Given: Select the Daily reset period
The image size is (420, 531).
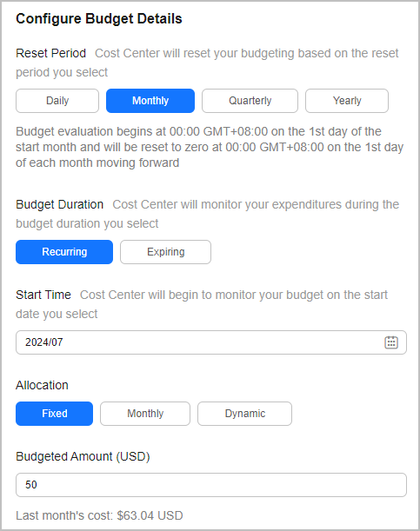Looking at the screenshot, I should coord(57,101).
